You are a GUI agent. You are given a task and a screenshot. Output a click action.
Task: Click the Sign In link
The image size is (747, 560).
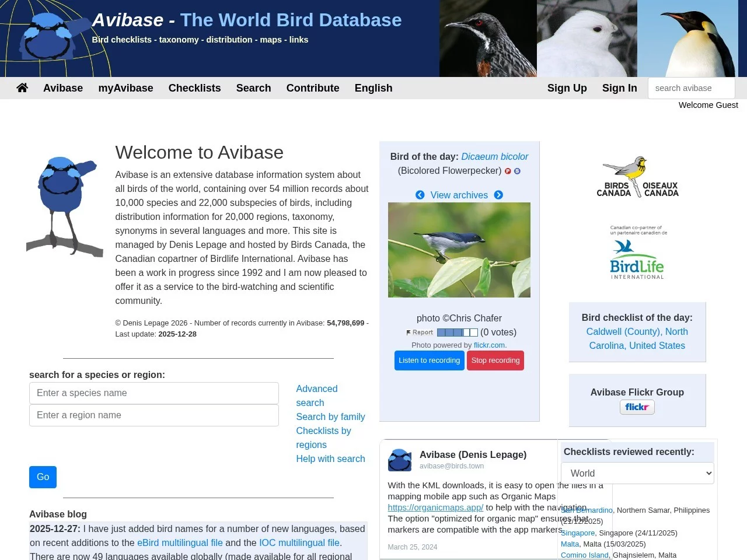click(x=619, y=88)
